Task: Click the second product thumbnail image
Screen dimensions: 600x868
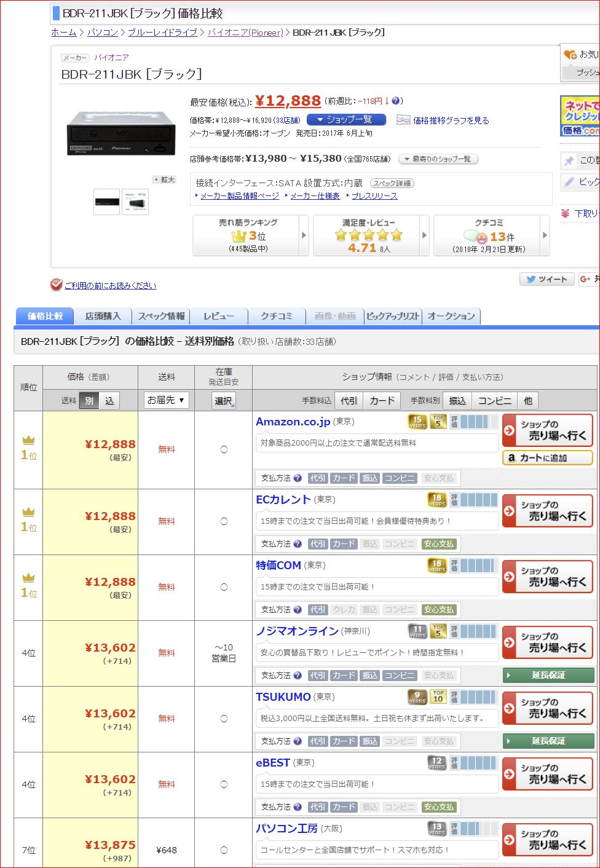Action: [135, 202]
